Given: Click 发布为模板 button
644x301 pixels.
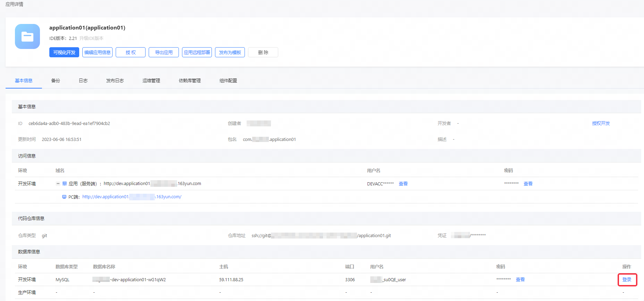Looking at the screenshot, I should point(230,52).
